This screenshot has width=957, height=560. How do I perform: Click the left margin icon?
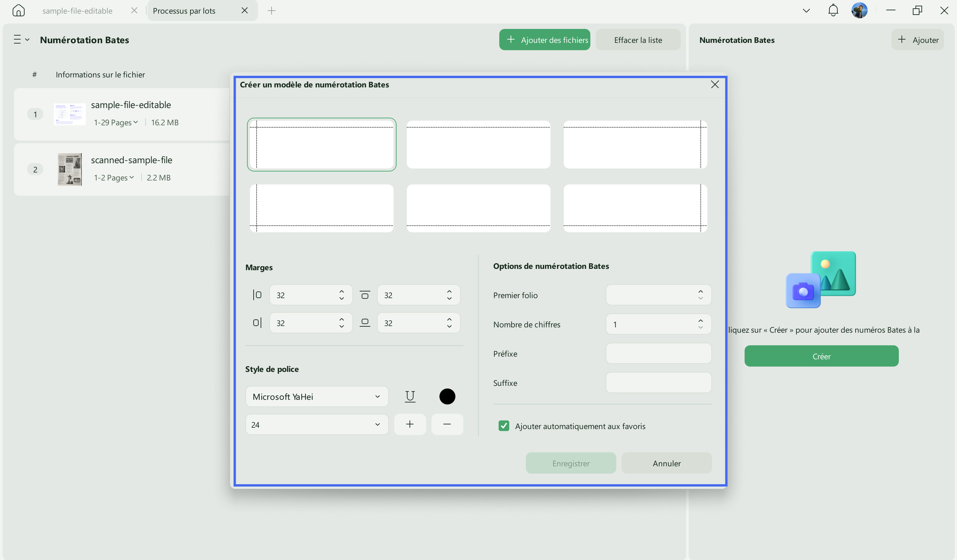coord(257,294)
